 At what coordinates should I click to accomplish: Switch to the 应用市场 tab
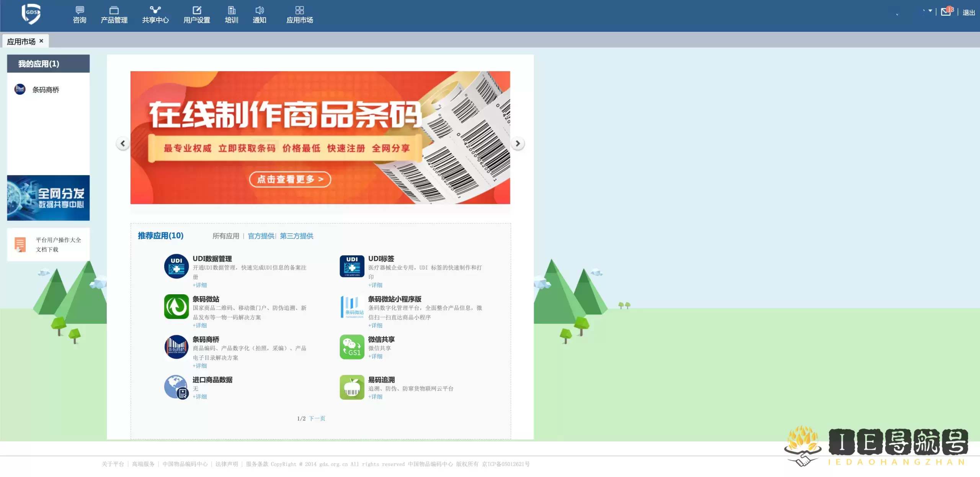[21, 41]
